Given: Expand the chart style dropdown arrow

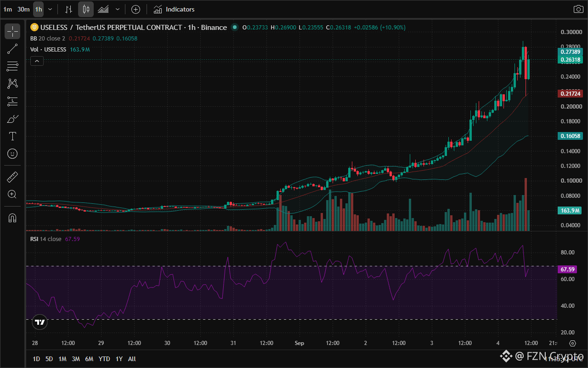Looking at the screenshot, I should pos(118,9).
